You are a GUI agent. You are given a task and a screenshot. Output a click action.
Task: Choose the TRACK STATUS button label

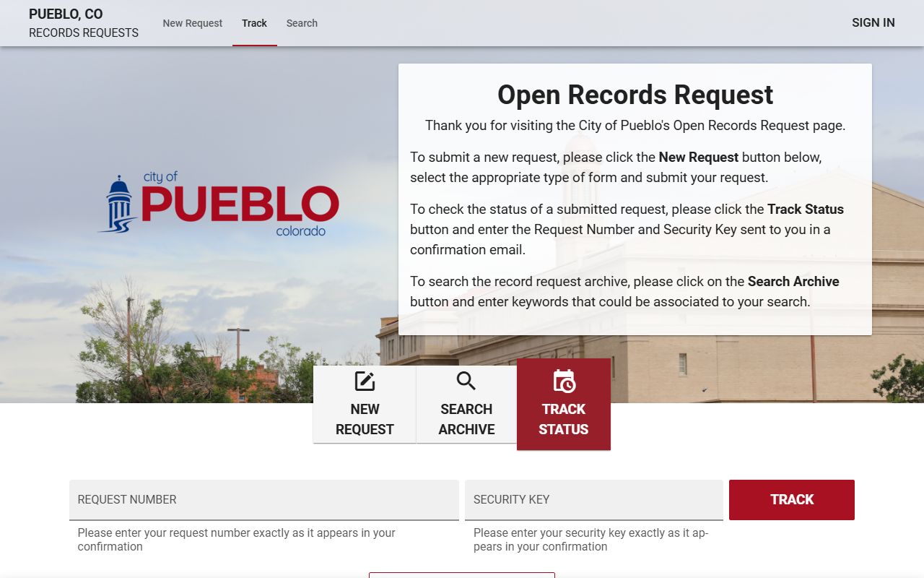tap(564, 419)
